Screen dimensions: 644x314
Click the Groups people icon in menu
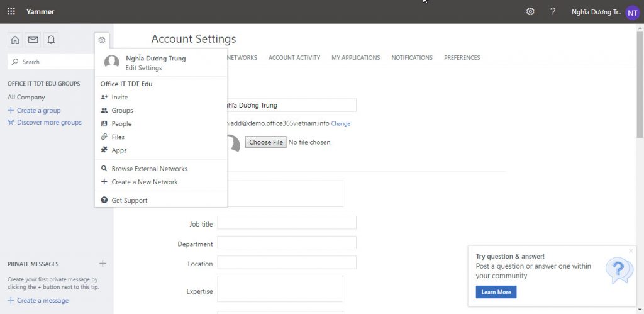[104, 111]
